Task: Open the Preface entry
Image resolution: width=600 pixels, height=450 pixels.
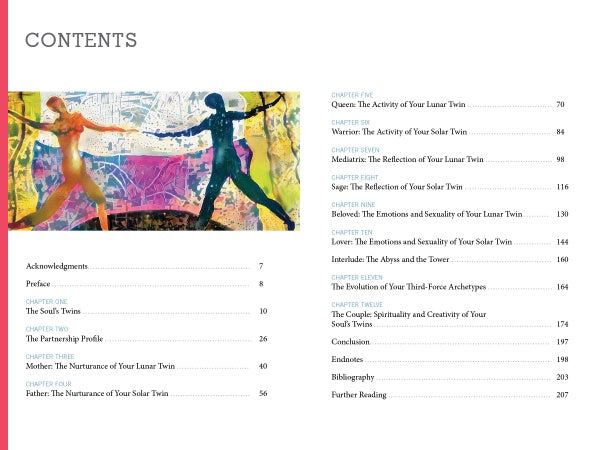Action: pyautogui.click(x=38, y=285)
